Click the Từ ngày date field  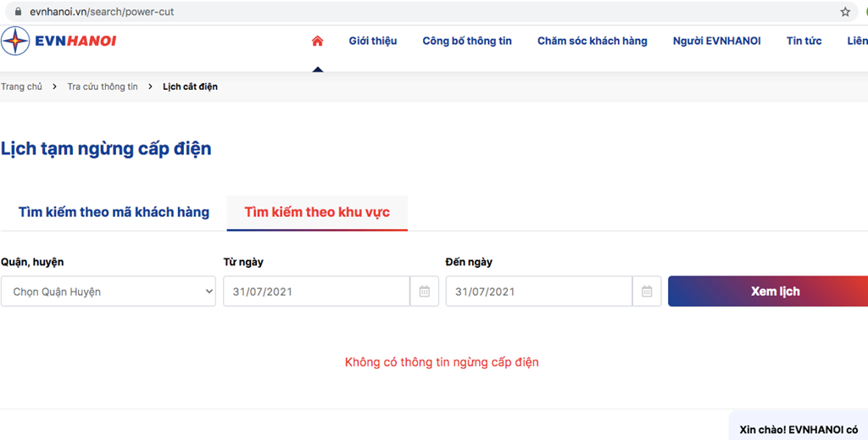coord(317,291)
